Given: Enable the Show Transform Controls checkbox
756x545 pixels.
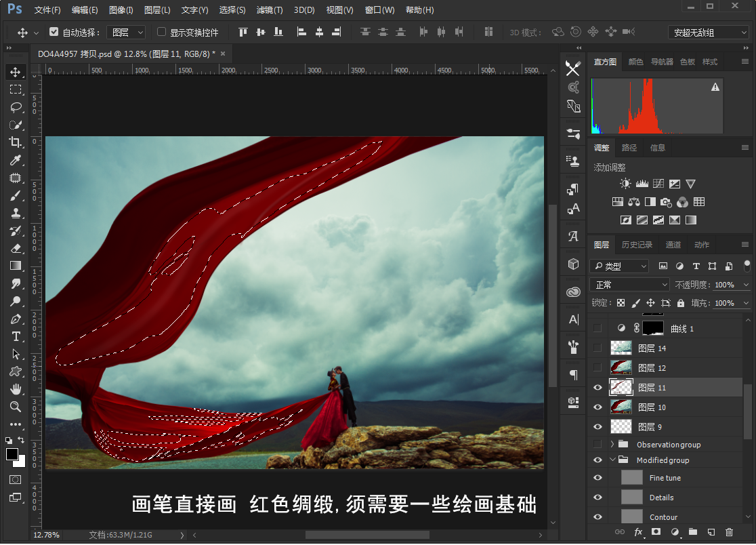Looking at the screenshot, I should 162,32.
